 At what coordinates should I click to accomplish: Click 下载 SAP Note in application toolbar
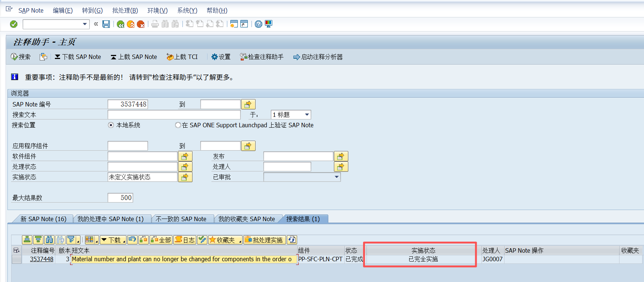pos(78,57)
